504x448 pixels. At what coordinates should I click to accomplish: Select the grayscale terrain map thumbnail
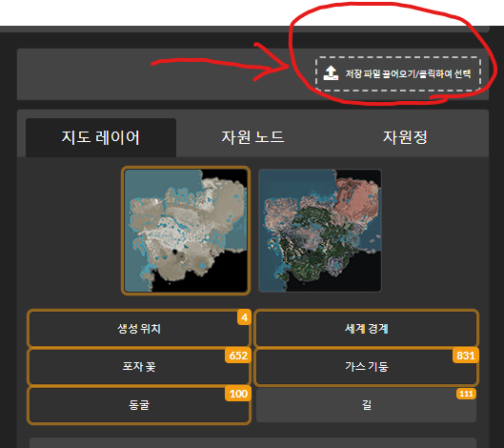pyautogui.click(x=186, y=231)
